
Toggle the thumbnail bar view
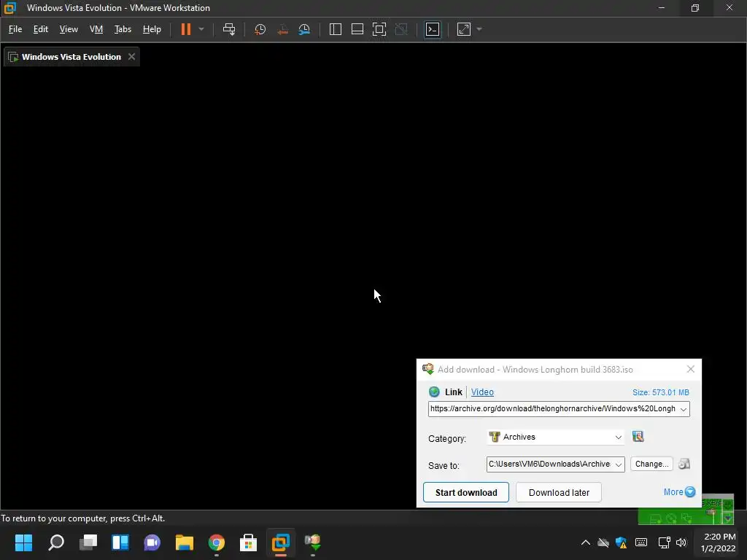[x=357, y=29]
